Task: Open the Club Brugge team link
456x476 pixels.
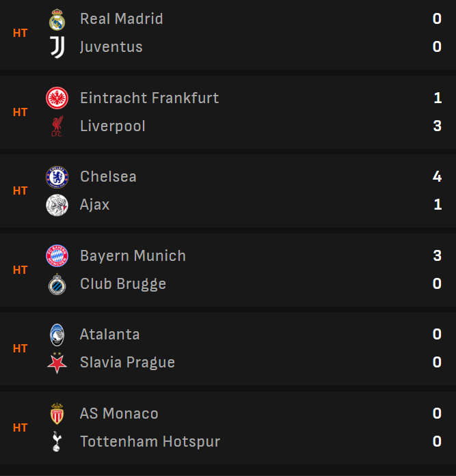Action: (122, 284)
